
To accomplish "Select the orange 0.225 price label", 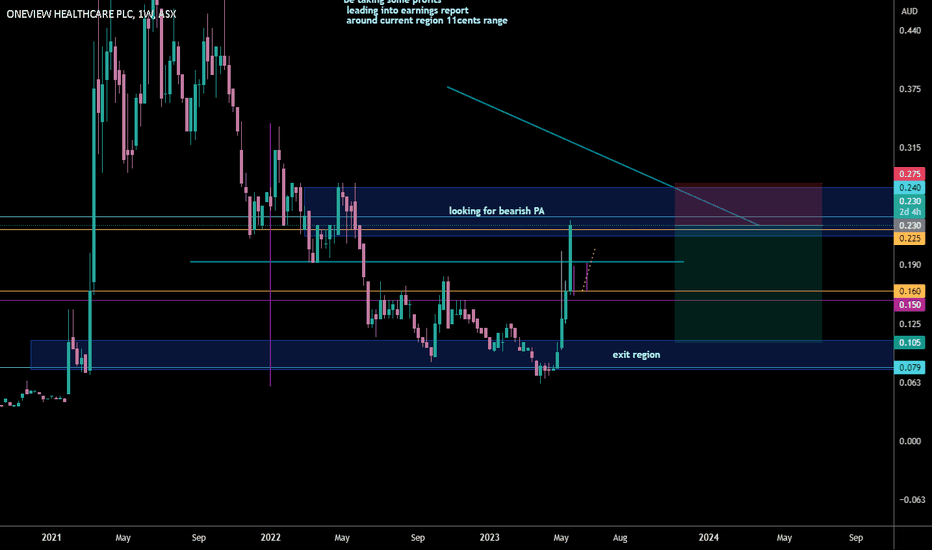I will pyautogui.click(x=909, y=238).
